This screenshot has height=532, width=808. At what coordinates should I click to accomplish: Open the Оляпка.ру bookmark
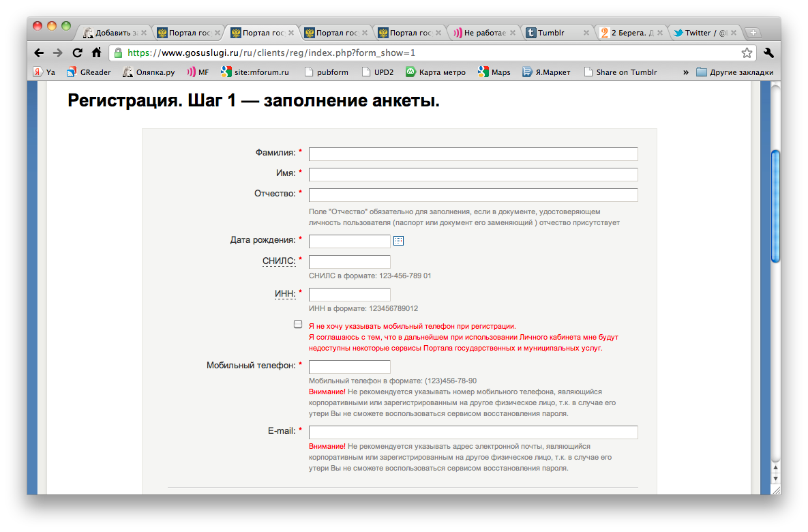[149, 72]
